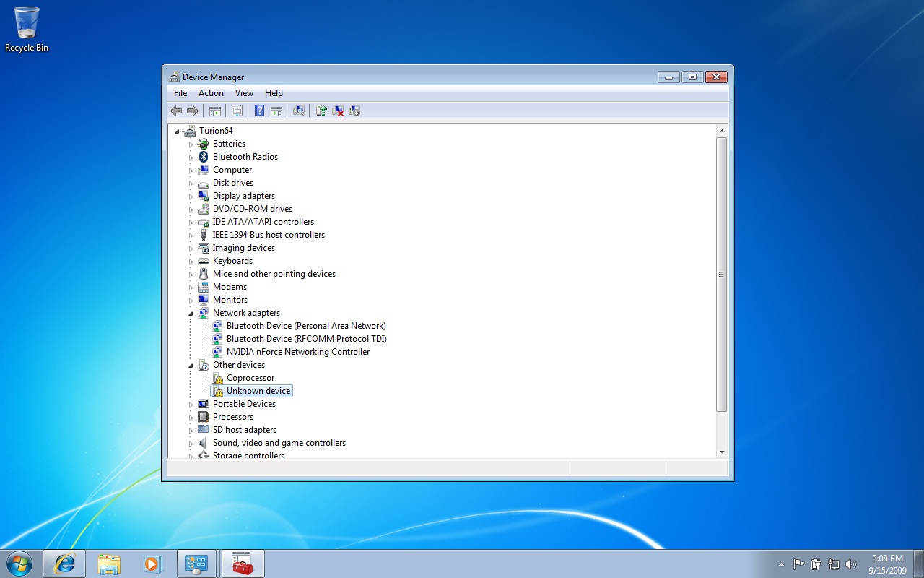Click the network tray icon

tap(834, 564)
